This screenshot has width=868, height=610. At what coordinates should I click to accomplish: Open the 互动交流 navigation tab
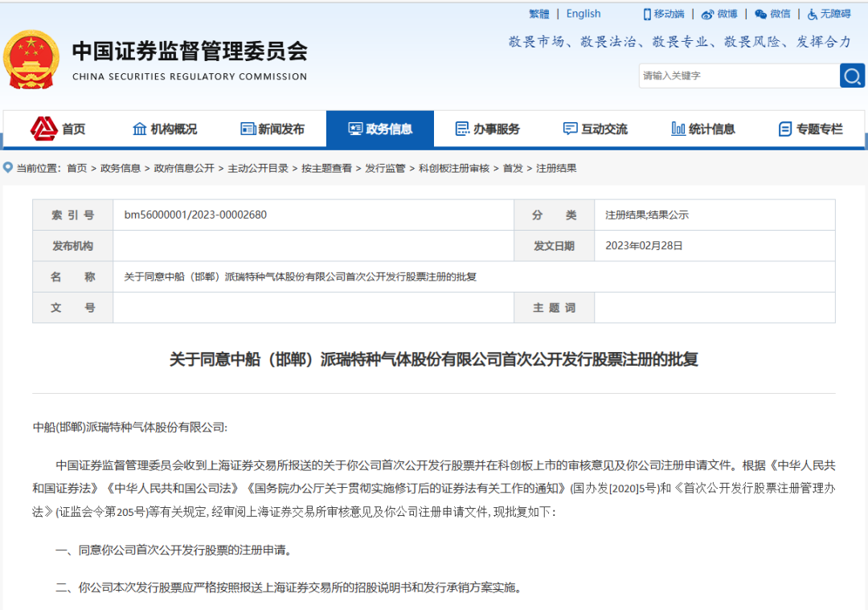coord(595,129)
